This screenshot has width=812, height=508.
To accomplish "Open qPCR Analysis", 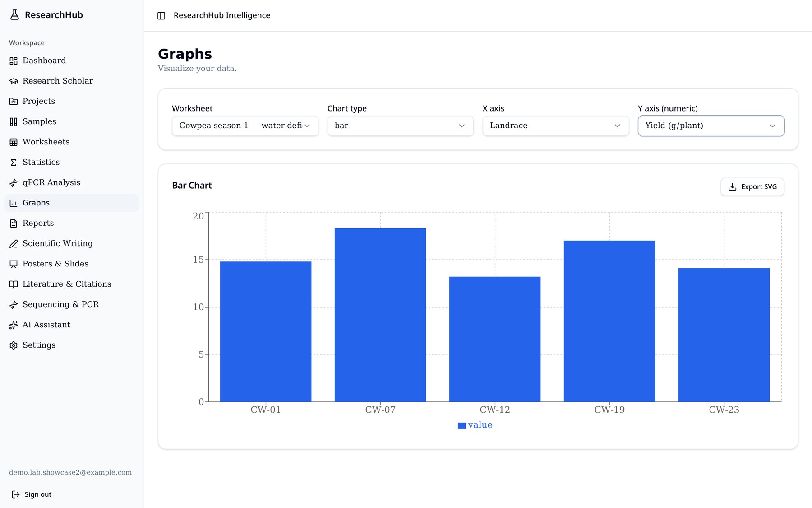I will tap(72, 183).
